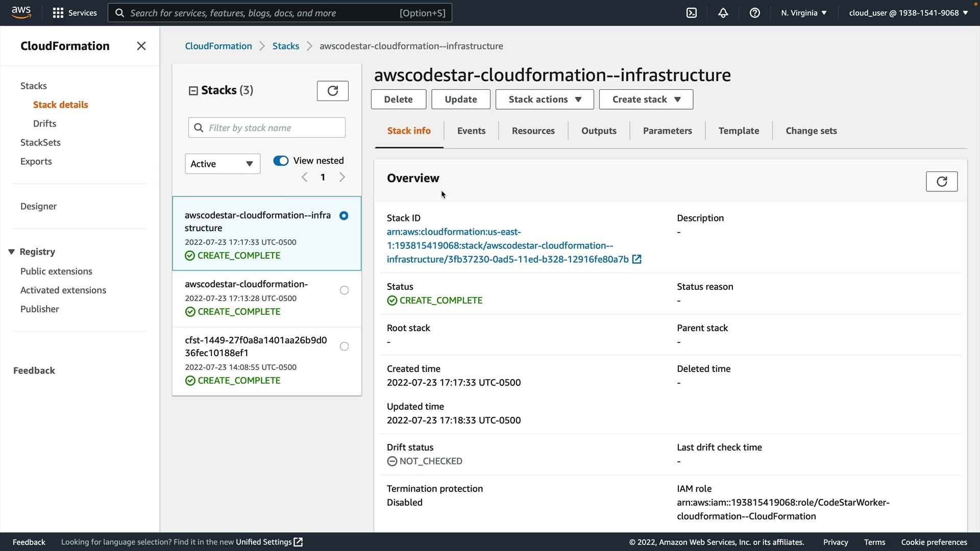Open notifications bell icon
Viewport: 980px width, 551px height.
723,13
